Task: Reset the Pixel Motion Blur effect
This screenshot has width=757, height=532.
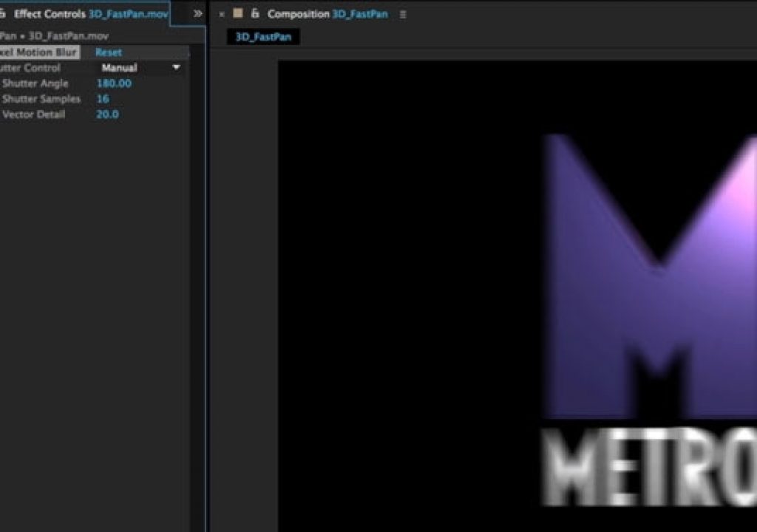Action: click(x=109, y=52)
